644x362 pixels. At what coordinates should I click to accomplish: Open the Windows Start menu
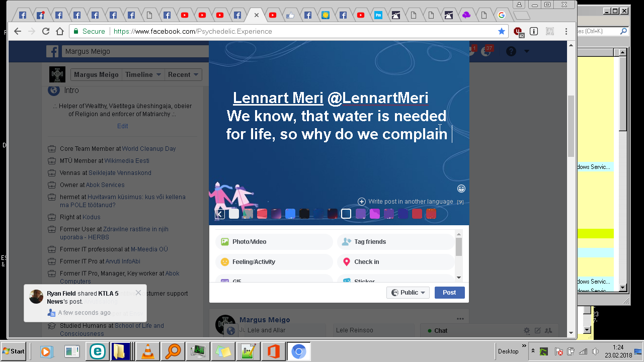[14, 351]
